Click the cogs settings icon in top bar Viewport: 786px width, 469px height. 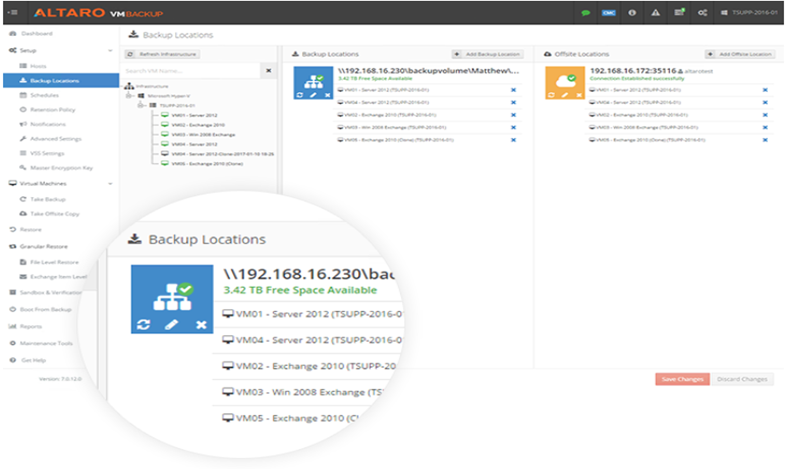[x=702, y=13]
